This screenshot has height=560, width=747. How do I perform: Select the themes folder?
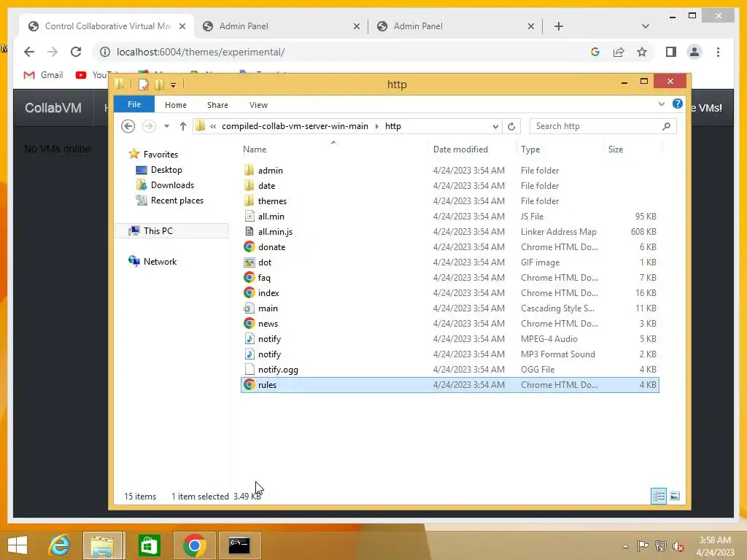tap(272, 201)
